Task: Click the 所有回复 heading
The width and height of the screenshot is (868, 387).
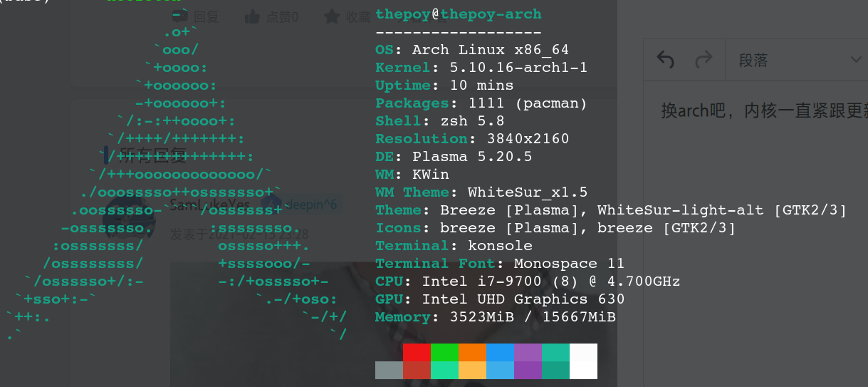Action: click(152, 155)
